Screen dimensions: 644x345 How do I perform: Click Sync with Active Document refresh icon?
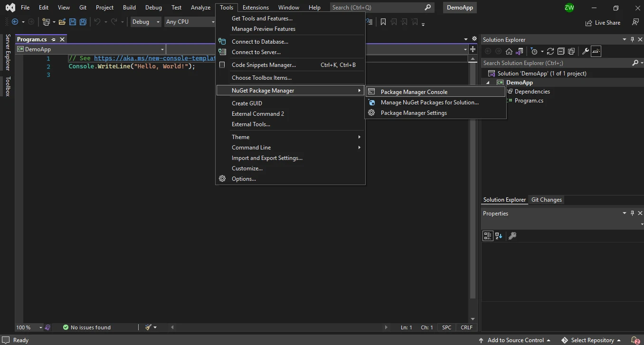(x=550, y=51)
